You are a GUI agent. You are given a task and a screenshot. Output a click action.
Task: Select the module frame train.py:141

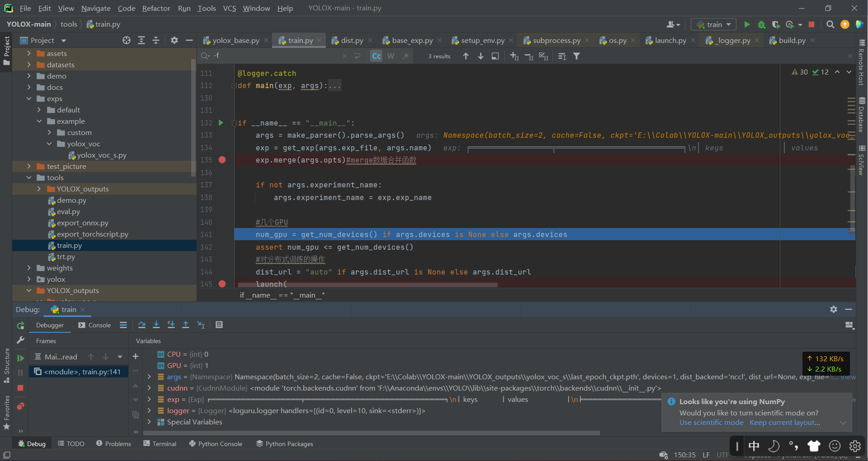[78, 372]
